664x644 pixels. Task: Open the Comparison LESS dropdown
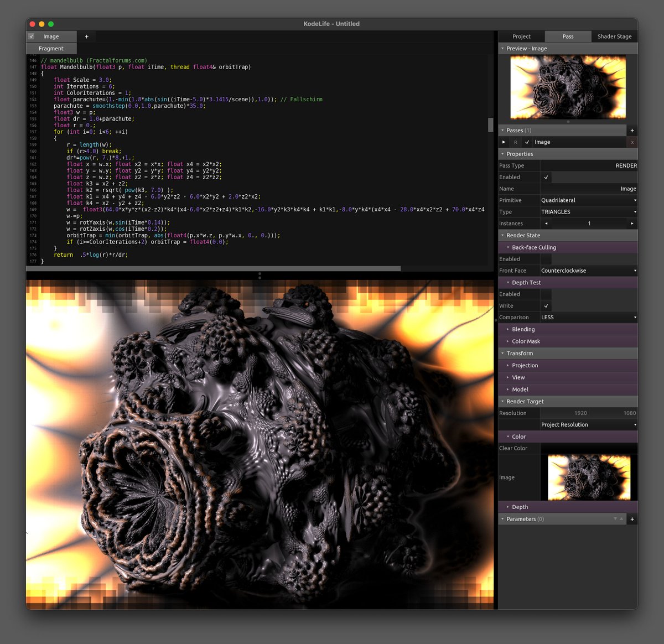[x=589, y=318]
